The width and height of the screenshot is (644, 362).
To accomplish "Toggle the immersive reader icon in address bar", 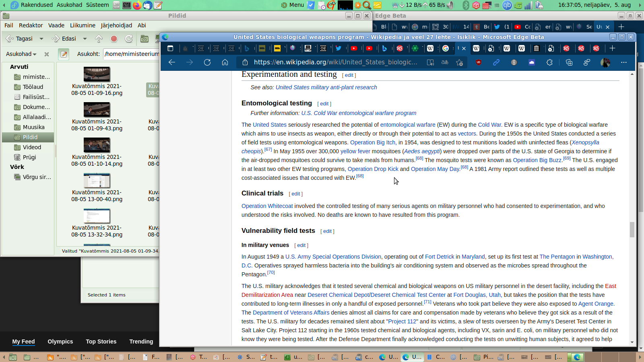I will [x=430, y=62].
